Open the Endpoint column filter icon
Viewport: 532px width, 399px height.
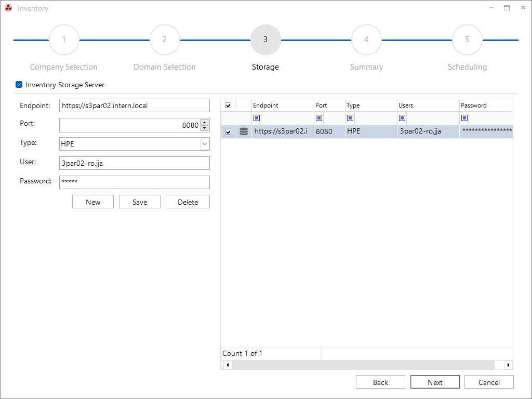pos(257,118)
